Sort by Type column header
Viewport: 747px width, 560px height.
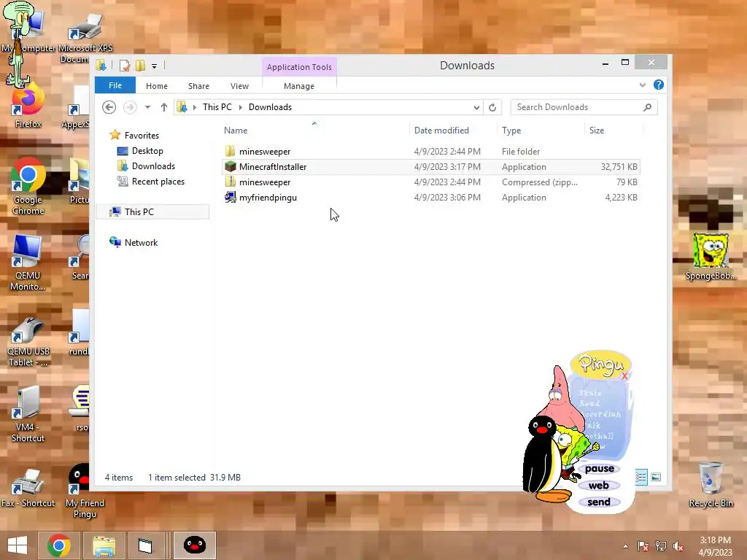click(511, 131)
